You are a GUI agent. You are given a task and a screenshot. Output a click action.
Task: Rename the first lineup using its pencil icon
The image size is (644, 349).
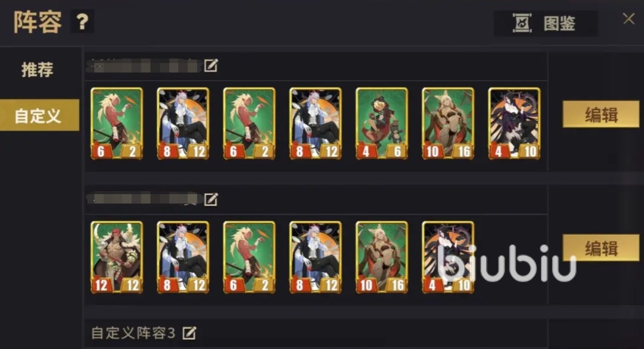[211, 65]
